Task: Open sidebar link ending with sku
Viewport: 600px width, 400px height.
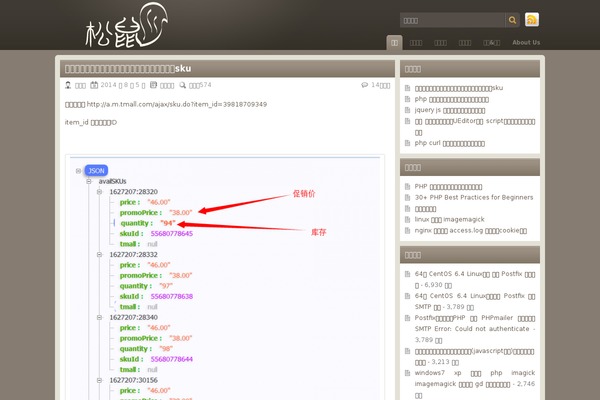Action: 459,88
